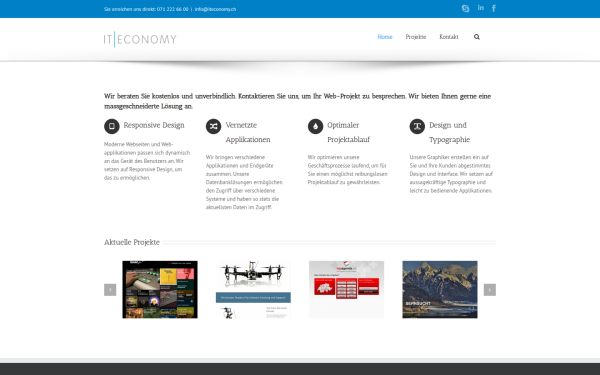Image resolution: width=600 pixels, height=375 pixels.
Task: Open the LinkedIn icon in top bar
Action: pos(481,8)
